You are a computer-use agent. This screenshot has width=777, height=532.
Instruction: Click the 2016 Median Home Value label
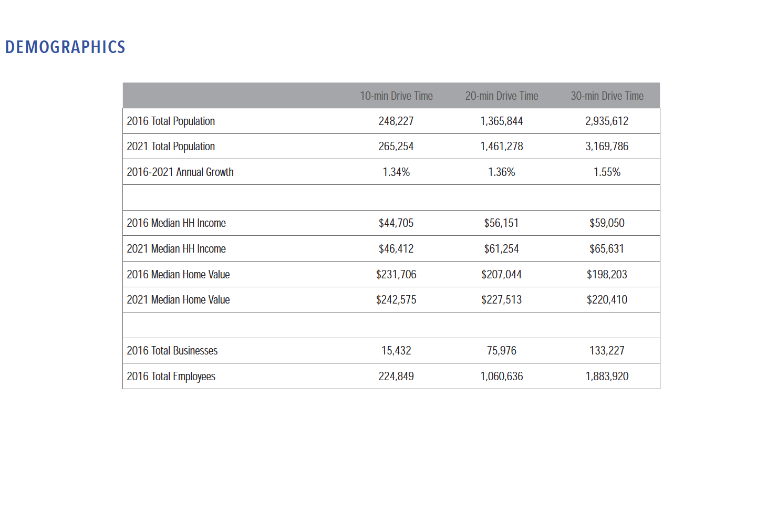click(x=178, y=275)
